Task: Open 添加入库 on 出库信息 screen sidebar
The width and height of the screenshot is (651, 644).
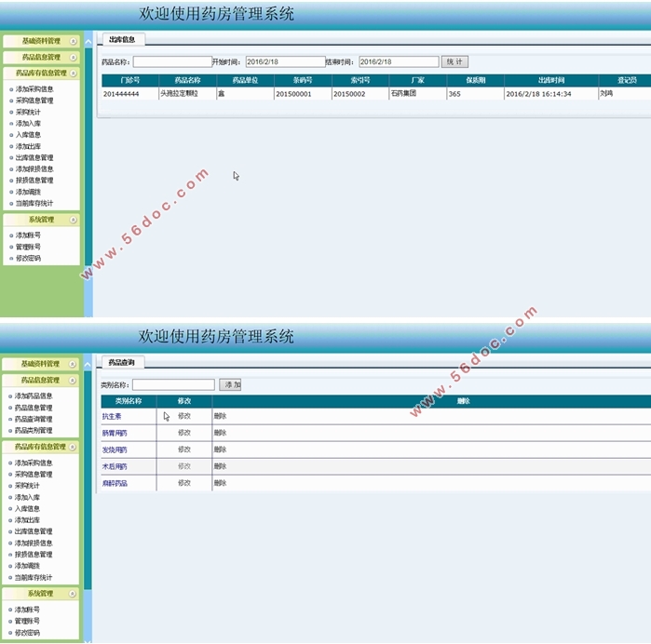Action: pos(28,123)
